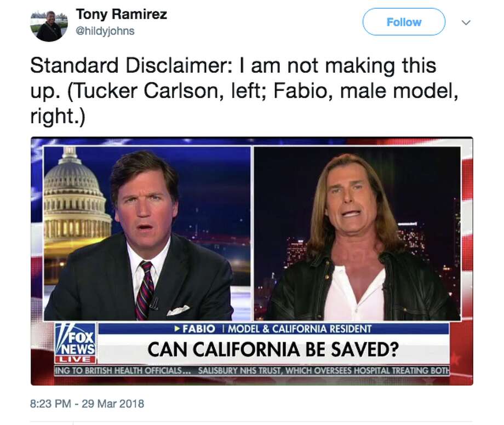Image resolution: width=504 pixels, height=425 pixels.
Task: Expand the tweet options chevron
Action: pos(466,22)
